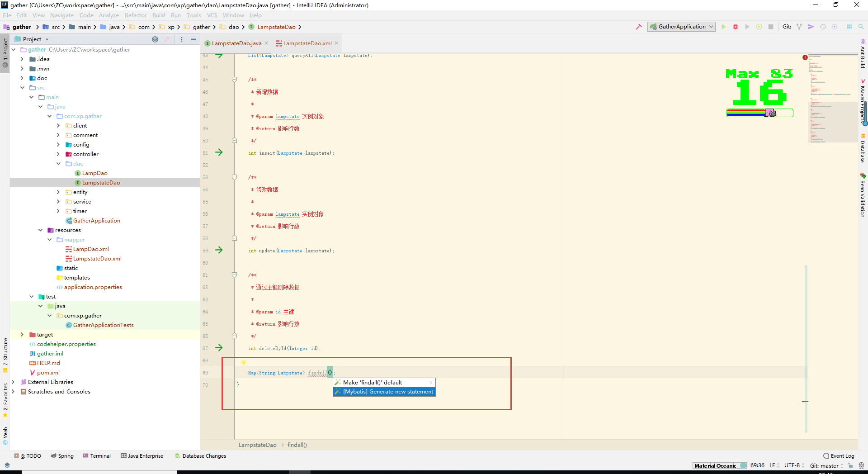The height and width of the screenshot is (474, 868).
Task: Open the Ant Build side panel
Action: 863,53
